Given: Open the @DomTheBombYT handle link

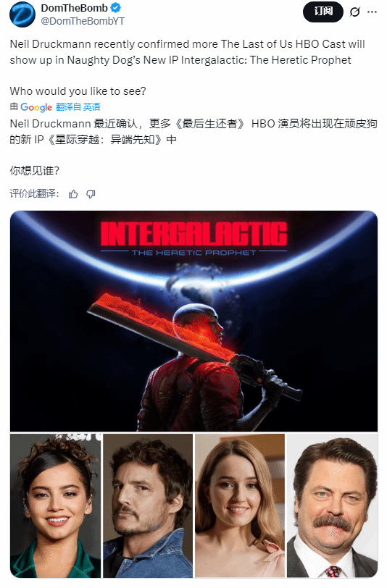Looking at the screenshot, I should click(x=83, y=21).
